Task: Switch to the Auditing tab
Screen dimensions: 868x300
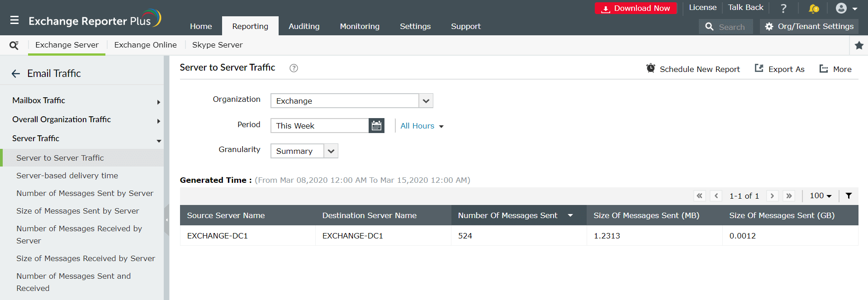Action: coord(304,26)
